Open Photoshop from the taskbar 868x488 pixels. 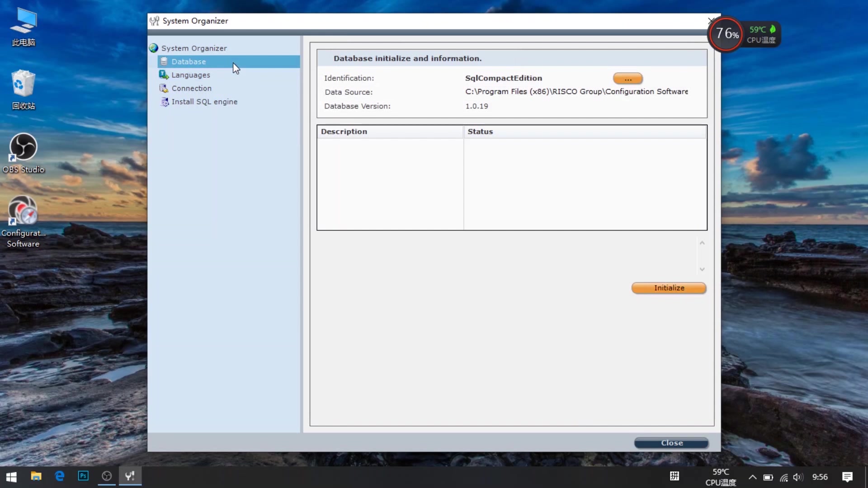(x=83, y=476)
